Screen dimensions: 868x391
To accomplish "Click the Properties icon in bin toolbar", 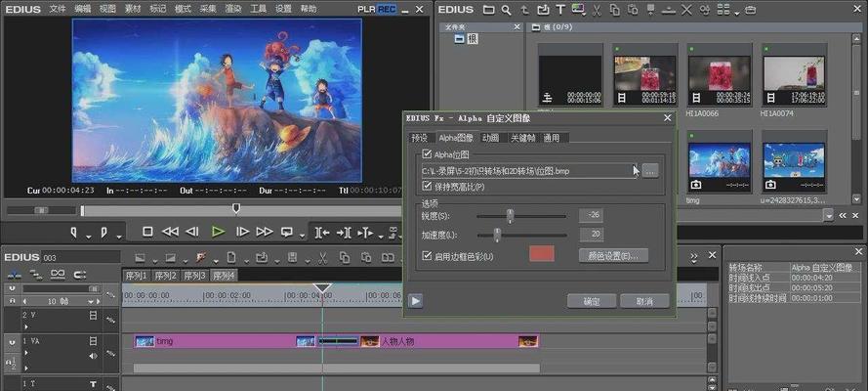I will [x=704, y=10].
